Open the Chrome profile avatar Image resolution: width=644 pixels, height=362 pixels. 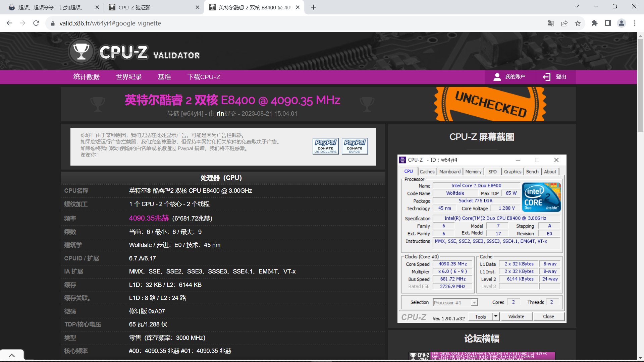622,23
